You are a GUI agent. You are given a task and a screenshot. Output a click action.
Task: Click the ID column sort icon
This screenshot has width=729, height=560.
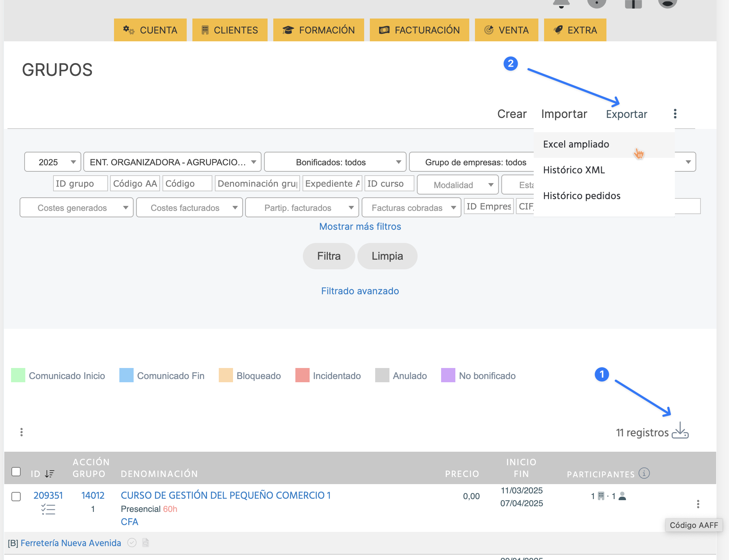click(x=50, y=474)
